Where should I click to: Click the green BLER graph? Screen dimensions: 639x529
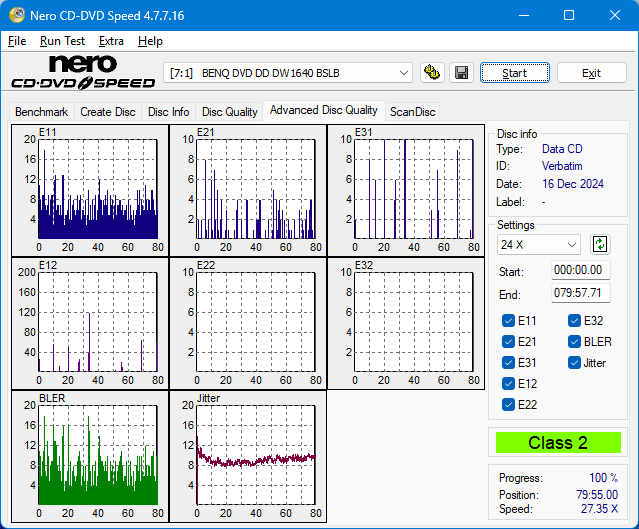[x=90, y=456]
